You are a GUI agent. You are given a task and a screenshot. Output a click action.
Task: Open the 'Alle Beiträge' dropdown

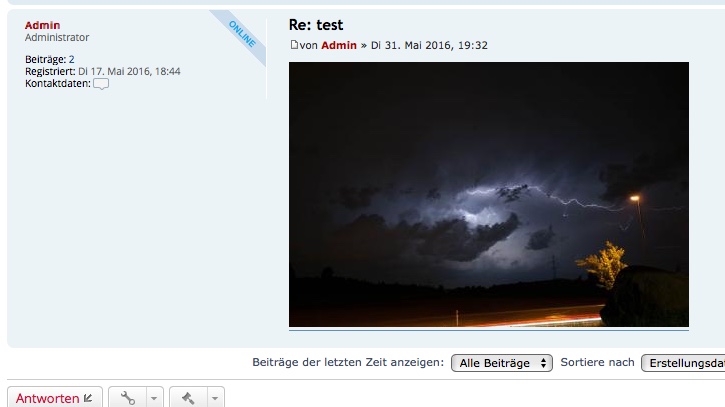coord(502,363)
